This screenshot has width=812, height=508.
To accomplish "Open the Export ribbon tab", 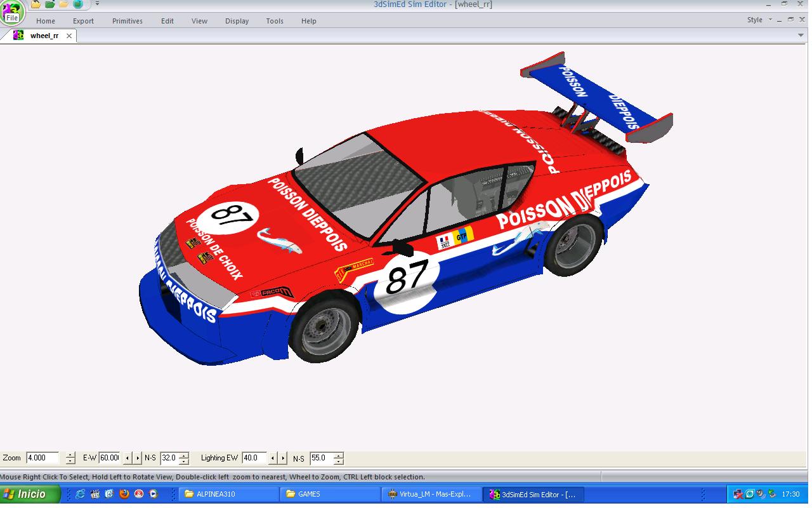I will (83, 21).
